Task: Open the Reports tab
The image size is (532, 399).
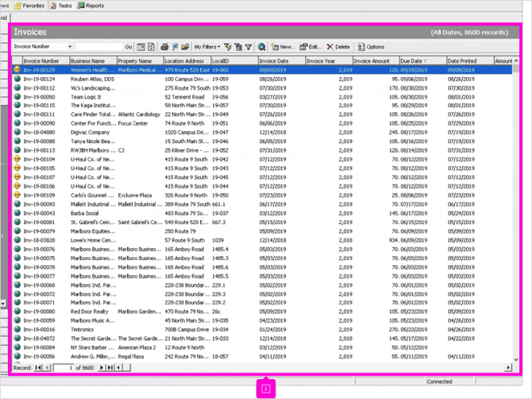Action: coord(91,6)
